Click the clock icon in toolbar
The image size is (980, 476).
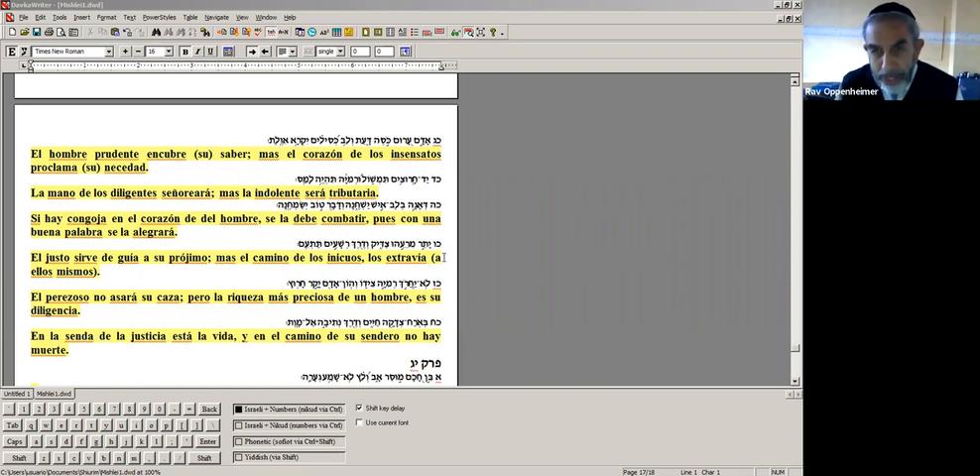[x=311, y=32]
